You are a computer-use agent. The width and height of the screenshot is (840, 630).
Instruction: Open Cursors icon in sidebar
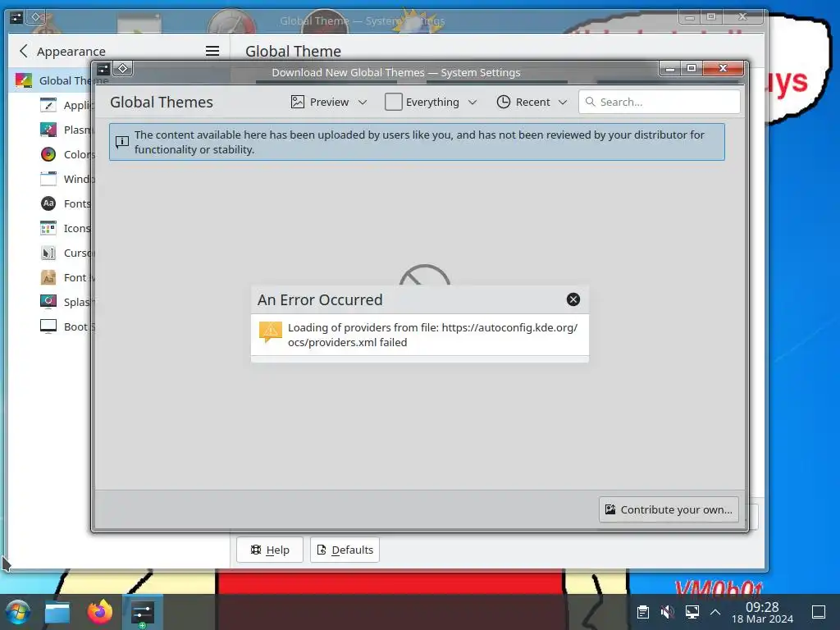[48, 253]
